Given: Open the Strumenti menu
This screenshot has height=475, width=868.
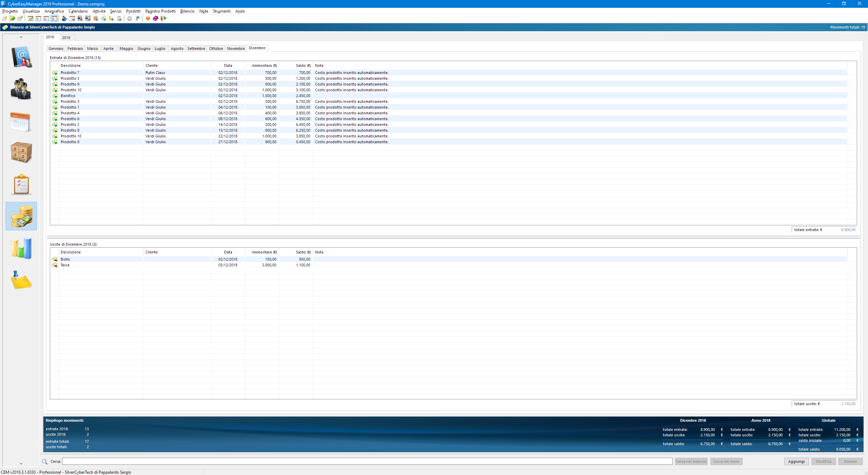Looking at the screenshot, I should [x=221, y=11].
